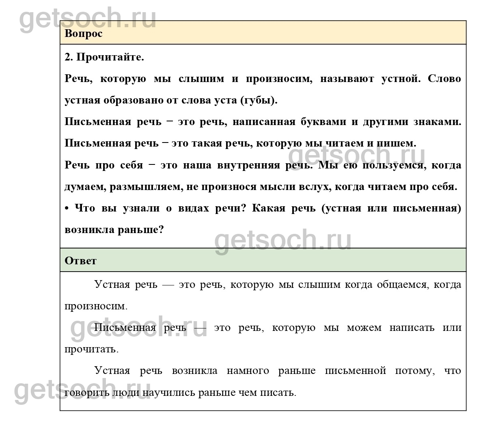Image resolution: width=504 pixels, height=432 pixels.
Task: Click the "Вопрос" section header
Action: tap(84, 34)
